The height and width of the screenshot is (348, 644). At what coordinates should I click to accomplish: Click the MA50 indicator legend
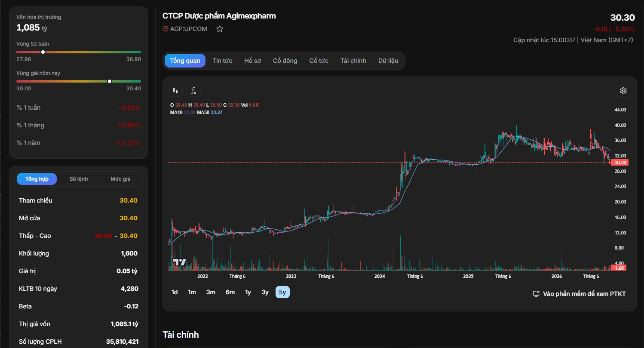tap(210, 112)
